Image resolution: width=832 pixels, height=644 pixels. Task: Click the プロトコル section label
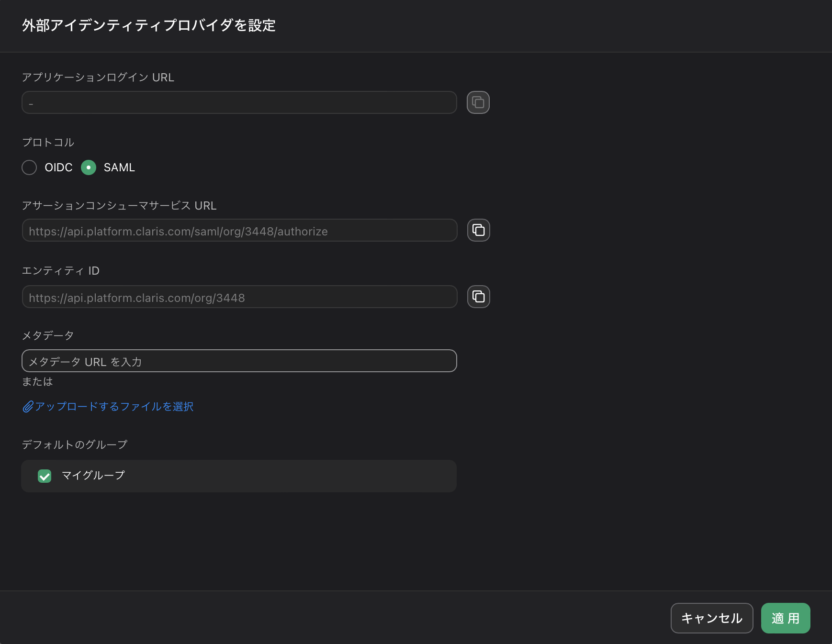click(48, 142)
